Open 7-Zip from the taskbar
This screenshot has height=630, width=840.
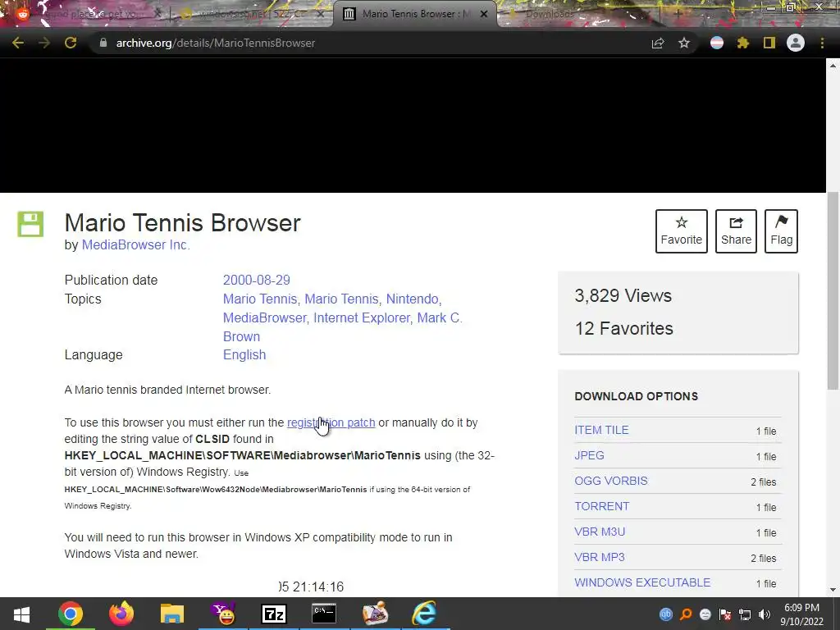tap(274, 614)
